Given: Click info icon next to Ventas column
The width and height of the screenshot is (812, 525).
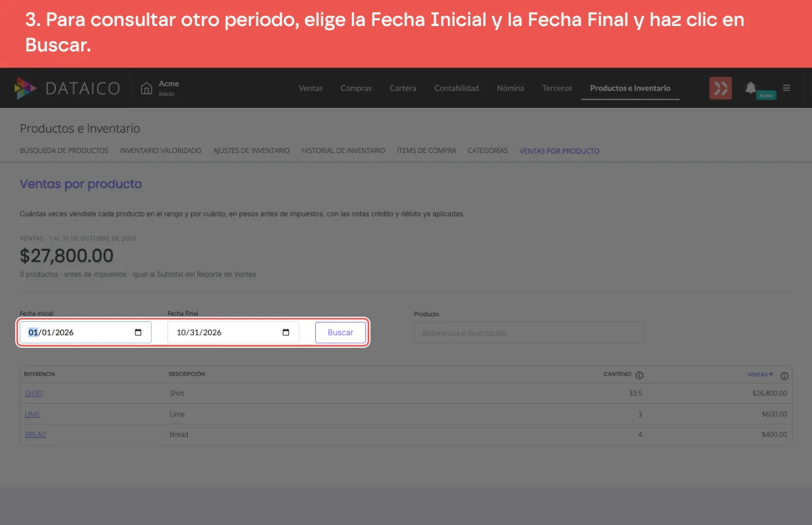Looking at the screenshot, I should click(784, 376).
